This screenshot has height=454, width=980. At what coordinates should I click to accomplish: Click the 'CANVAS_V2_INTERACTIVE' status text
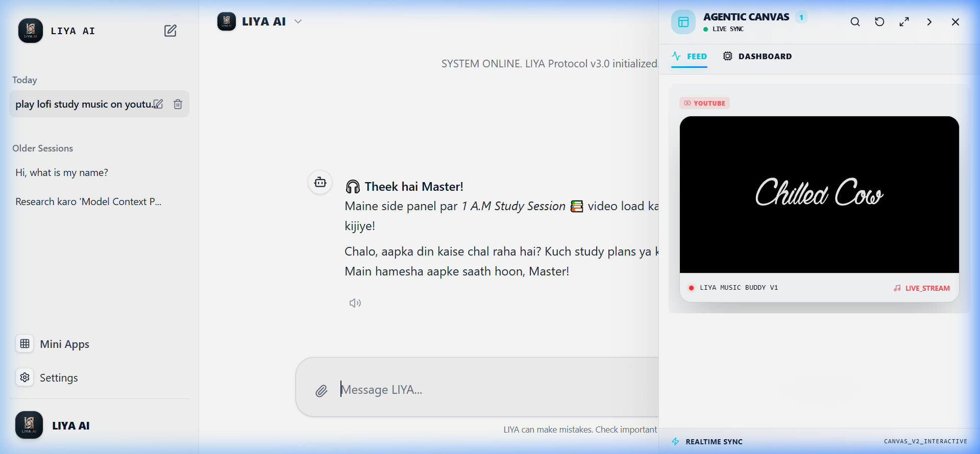tap(925, 441)
